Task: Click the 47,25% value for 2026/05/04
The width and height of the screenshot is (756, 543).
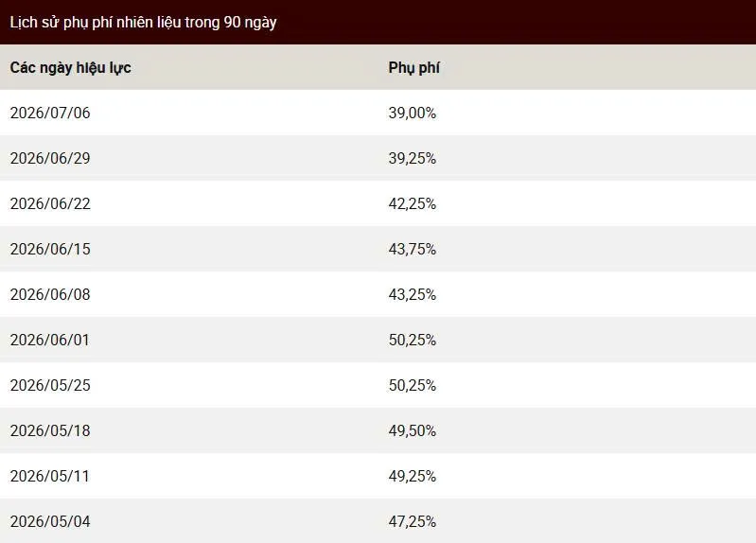Action: click(413, 521)
